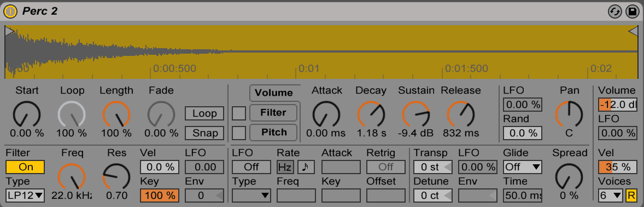The width and height of the screenshot is (644, 207).
Task: Toggle the Perc 2 device activator
Action: point(10,12)
